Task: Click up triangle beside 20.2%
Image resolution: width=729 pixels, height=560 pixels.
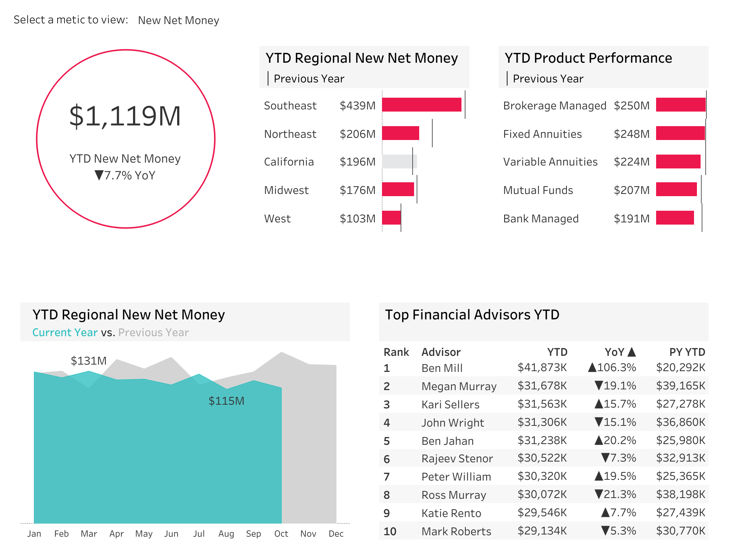Action: pyautogui.click(x=599, y=440)
